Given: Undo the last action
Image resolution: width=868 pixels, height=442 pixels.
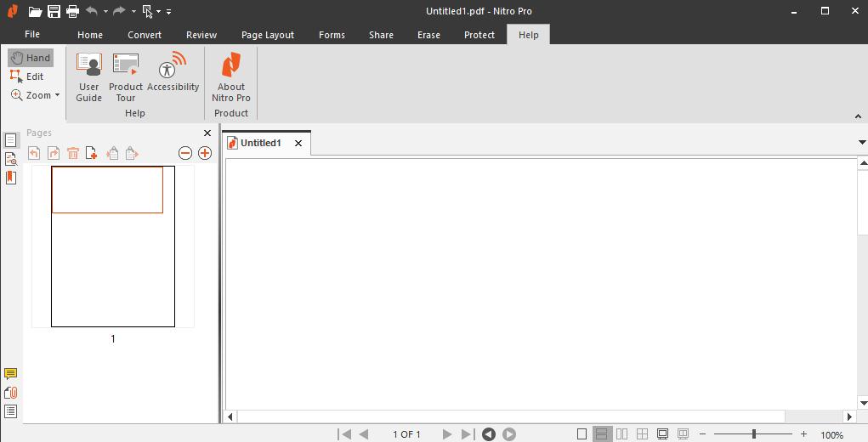Looking at the screenshot, I should coord(92,11).
